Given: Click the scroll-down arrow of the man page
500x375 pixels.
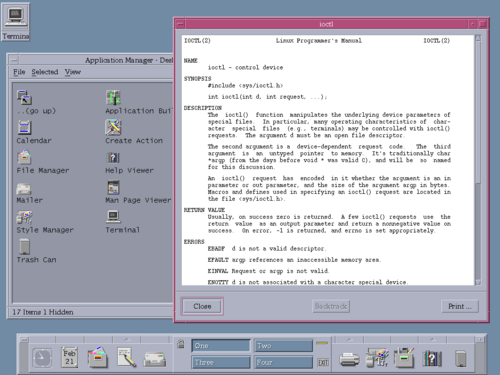Looking at the screenshot, I should tap(478, 282).
